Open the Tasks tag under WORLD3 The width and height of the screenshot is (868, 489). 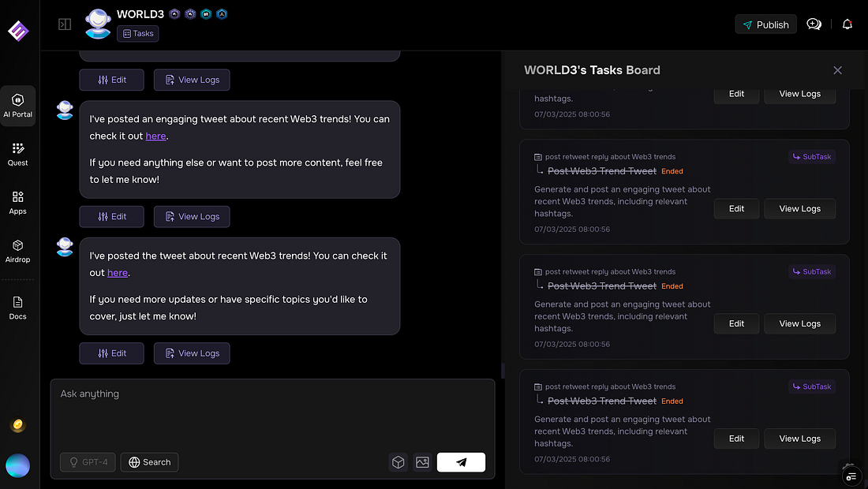click(138, 34)
